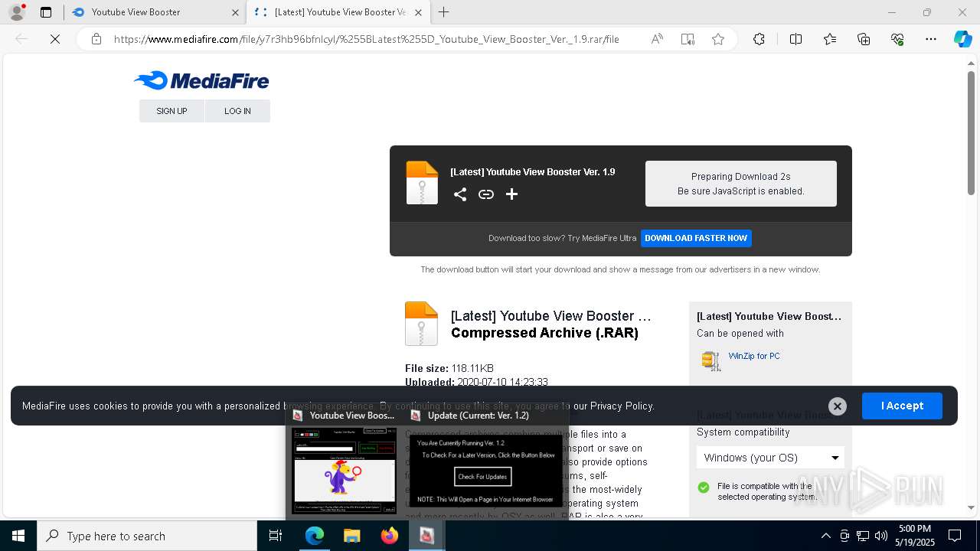The image size is (980, 551).
Task: Click the MediaFire logo
Action: coord(201,80)
